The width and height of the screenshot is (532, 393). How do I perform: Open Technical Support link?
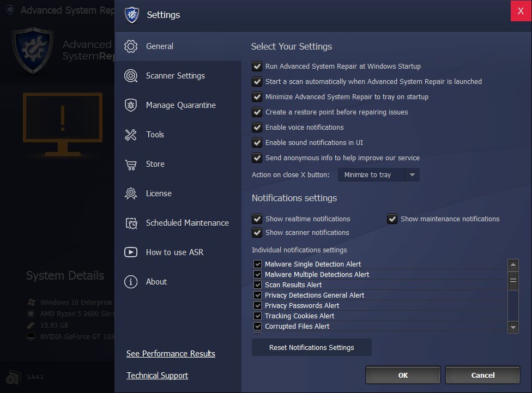(x=157, y=376)
